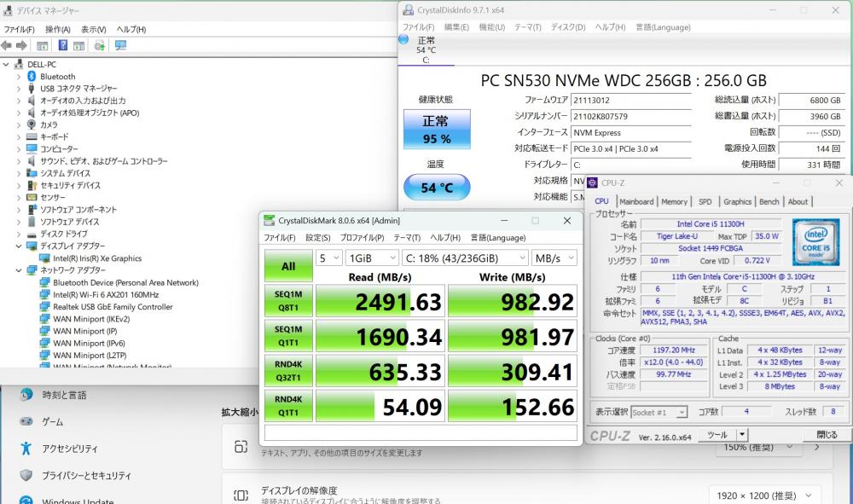Select the Intel Iris Xe Graphics device
This screenshot has height=504, width=853.
tap(96, 258)
